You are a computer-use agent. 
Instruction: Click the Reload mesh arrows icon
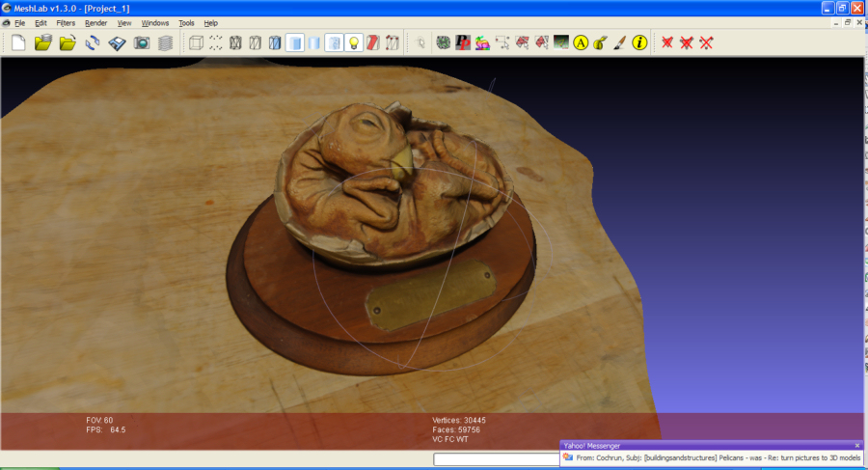(93, 42)
